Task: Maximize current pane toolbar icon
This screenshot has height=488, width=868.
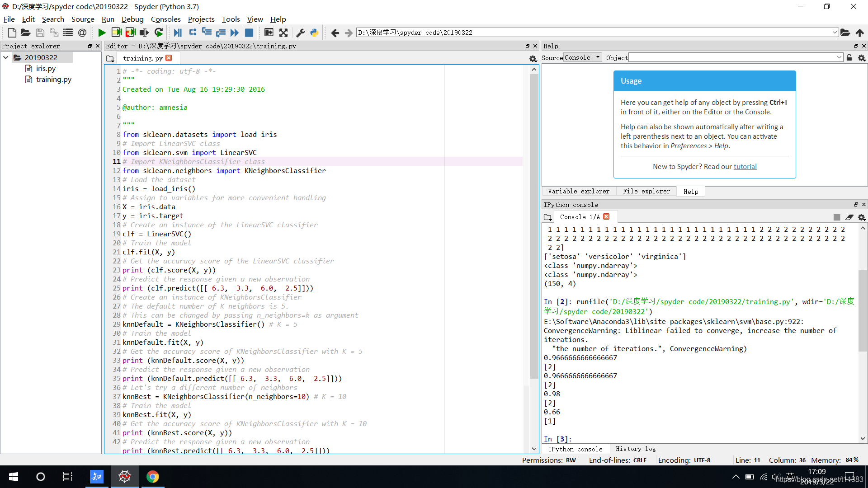Action: [269, 33]
